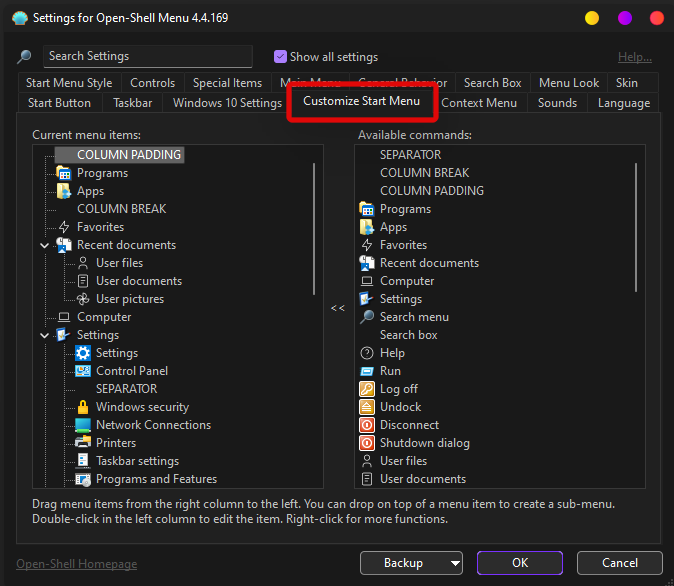The height and width of the screenshot is (586, 674).
Task: Select the Printers icon in the left list
Action: click(x=83, y=443)
